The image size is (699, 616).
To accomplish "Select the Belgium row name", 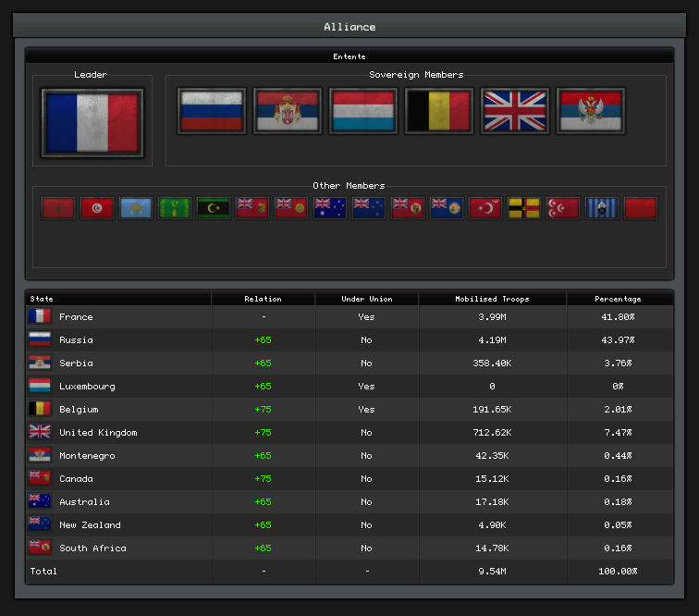I will (x=79, y=410).
